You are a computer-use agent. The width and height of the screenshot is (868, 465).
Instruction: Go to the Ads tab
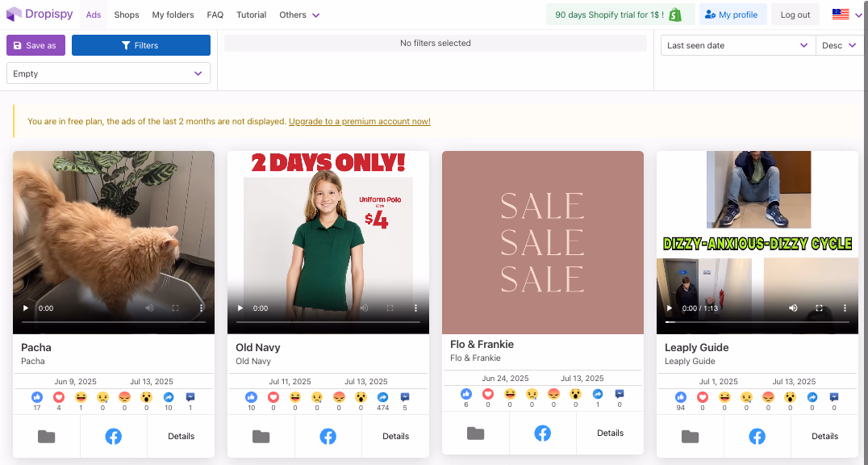point(94,15)
